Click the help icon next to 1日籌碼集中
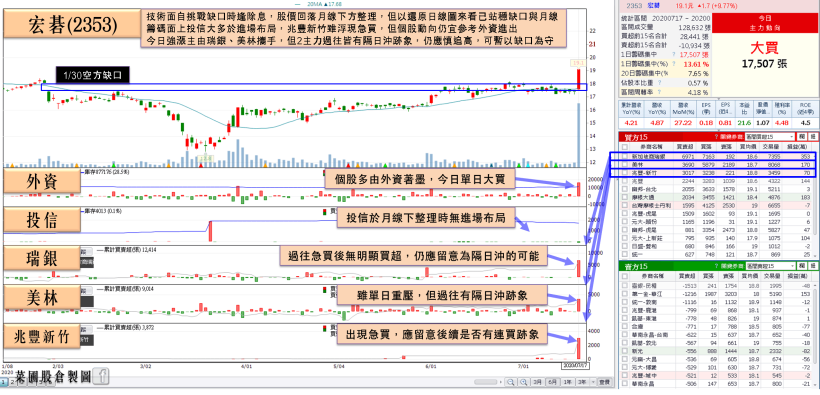 [675, 54]
